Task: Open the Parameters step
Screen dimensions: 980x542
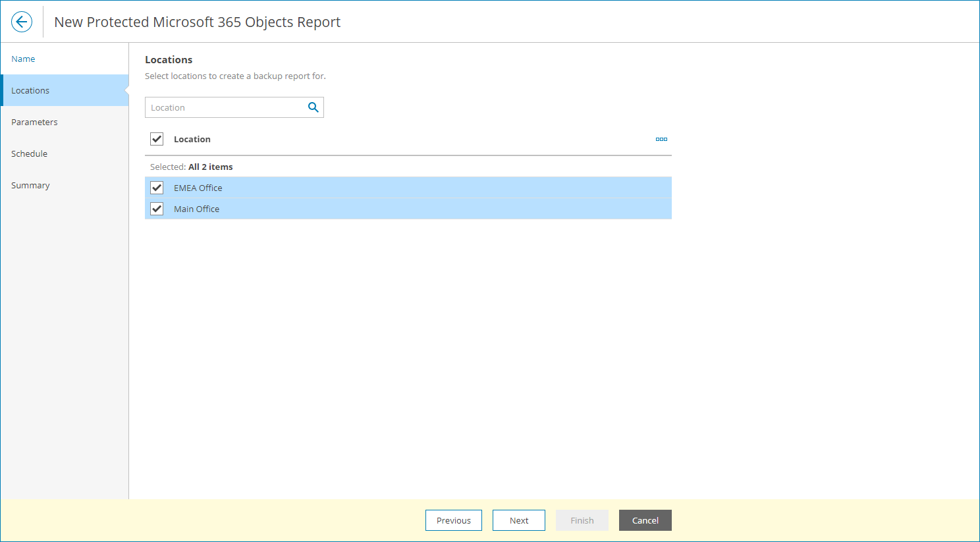Action: click(x=65, y=122)
